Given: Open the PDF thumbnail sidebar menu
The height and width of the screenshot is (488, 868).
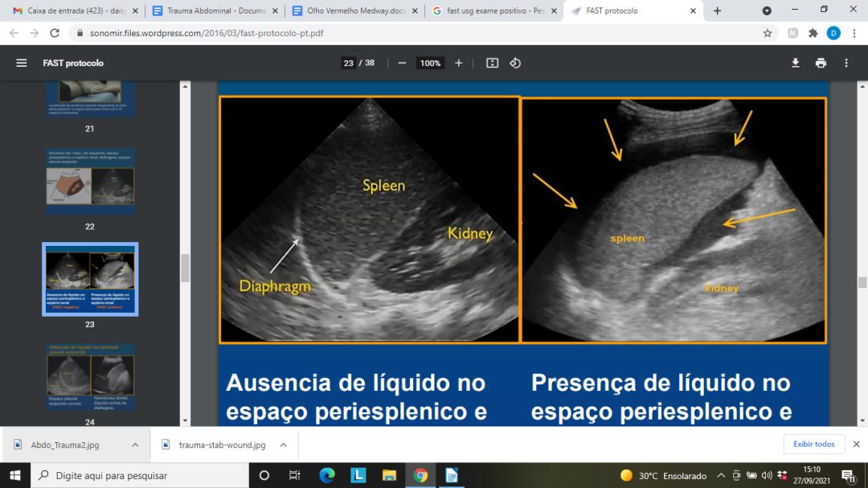Looking at the screenshot, I should click(22, 63).
